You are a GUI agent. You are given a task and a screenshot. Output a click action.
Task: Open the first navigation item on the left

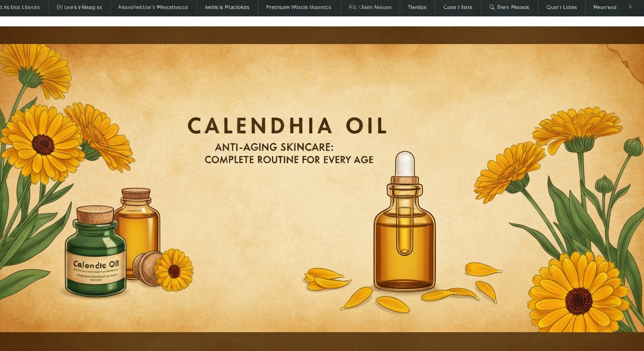click(20, 7)
